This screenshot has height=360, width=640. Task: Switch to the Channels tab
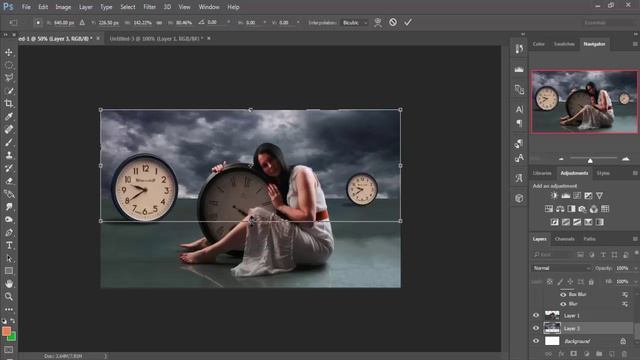pos(564,239)
